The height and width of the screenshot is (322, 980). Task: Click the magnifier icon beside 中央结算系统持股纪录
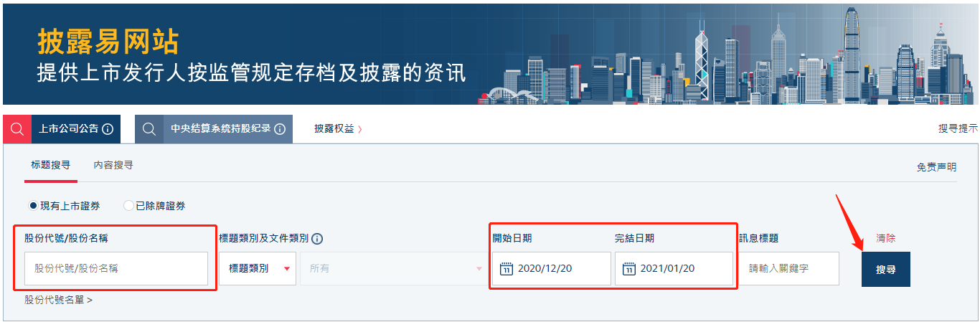click(149, 129)
